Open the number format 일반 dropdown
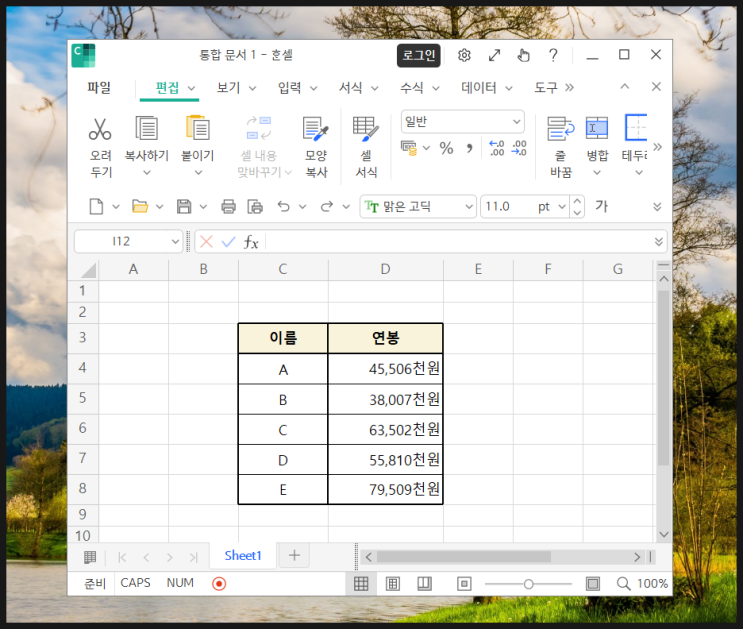The width and height of the screenshot is (743, 629). [516, 122]
